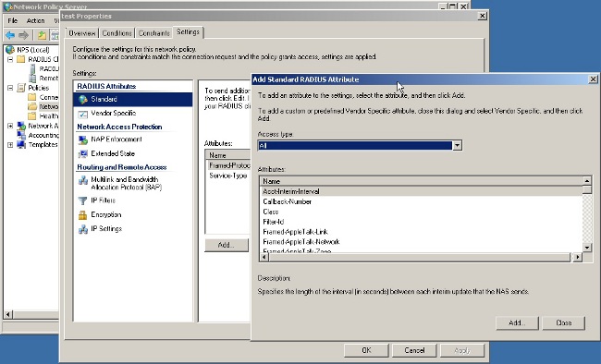Image resolution: width=601 pixels, height=364 pixels.
Task: Select the Framed-AppleTalk-Network attribute
Action: pyautogui.click(x=422, y=242)
